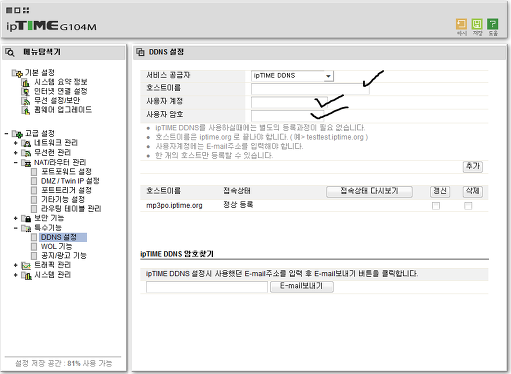Image resolution: width=511 pixels, height=374 pixels.
Task: Expand the 보안 기능 tree node
Action: coord(15,218)
